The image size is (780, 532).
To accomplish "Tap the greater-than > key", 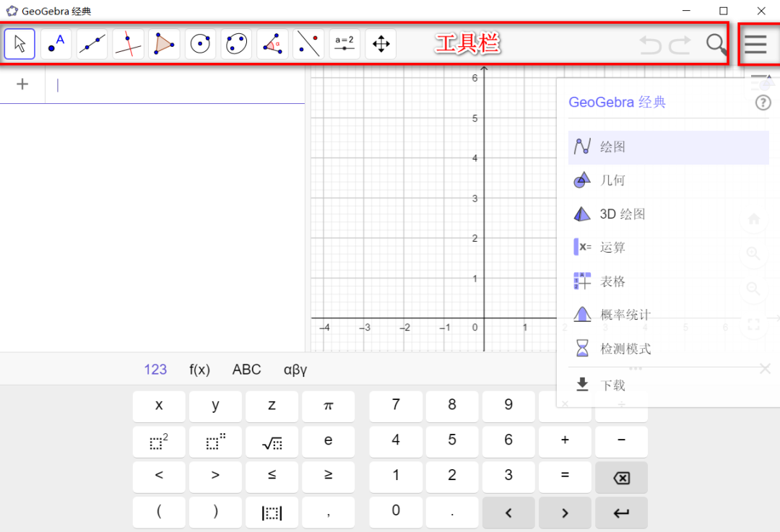I will [215, 477].
